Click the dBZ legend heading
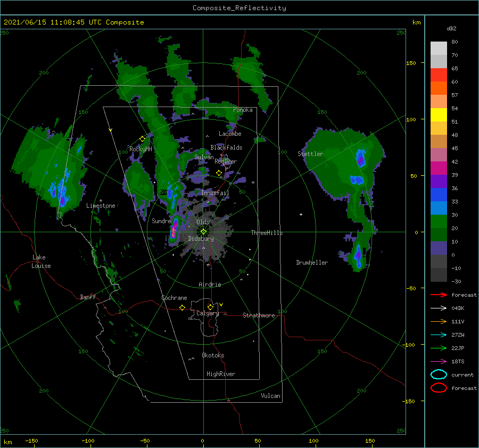The width and height of the screenshot is (479, 448). (451, 28)
